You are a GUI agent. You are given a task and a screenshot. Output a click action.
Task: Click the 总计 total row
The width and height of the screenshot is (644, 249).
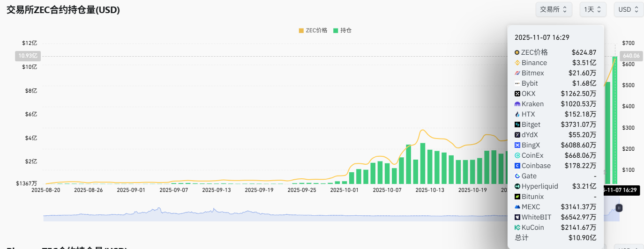click(x=555, y=238)
